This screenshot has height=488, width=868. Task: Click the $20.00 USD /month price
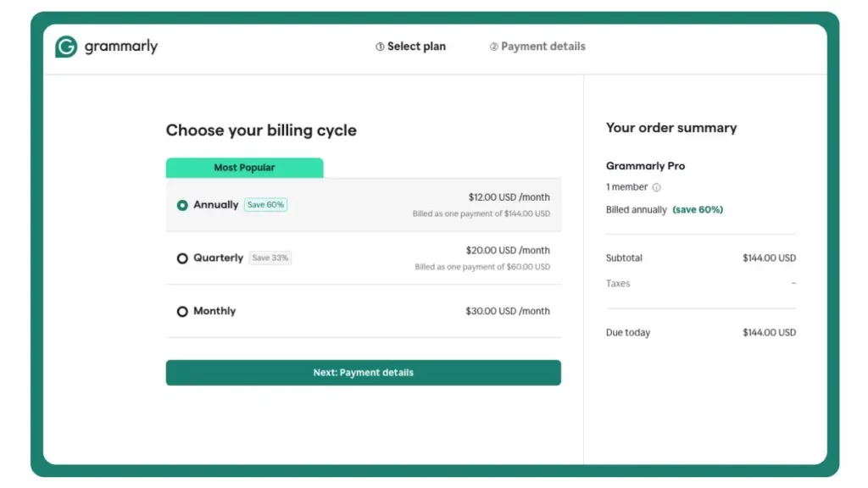507,251
